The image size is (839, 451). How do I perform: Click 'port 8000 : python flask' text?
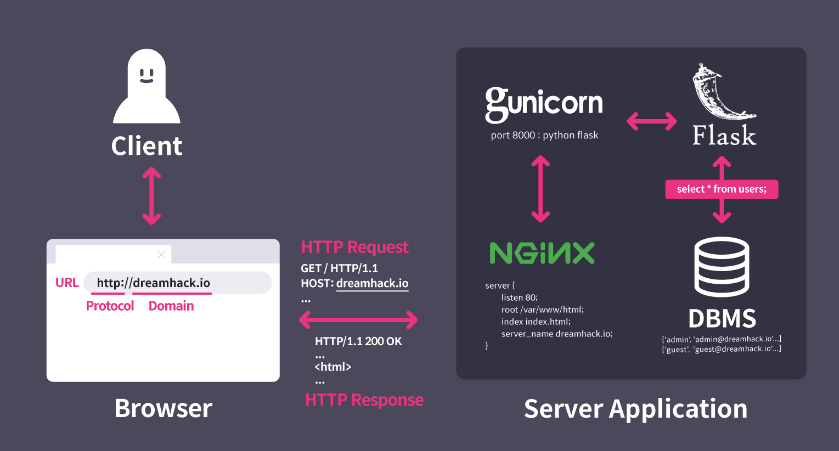tap(544, 135)
